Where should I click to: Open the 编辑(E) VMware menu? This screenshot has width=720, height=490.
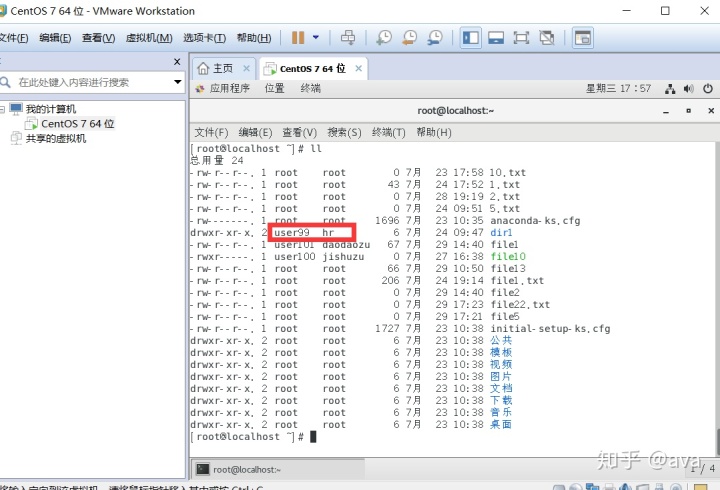pyautogui.click(x=55, y=38)
